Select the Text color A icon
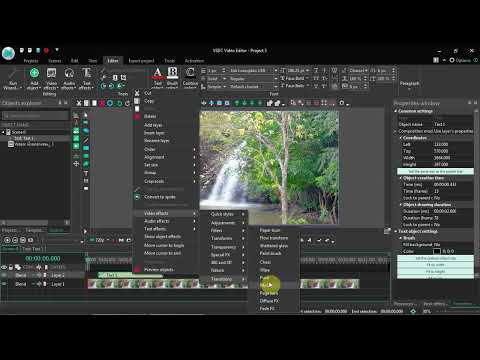 point(157,73)
